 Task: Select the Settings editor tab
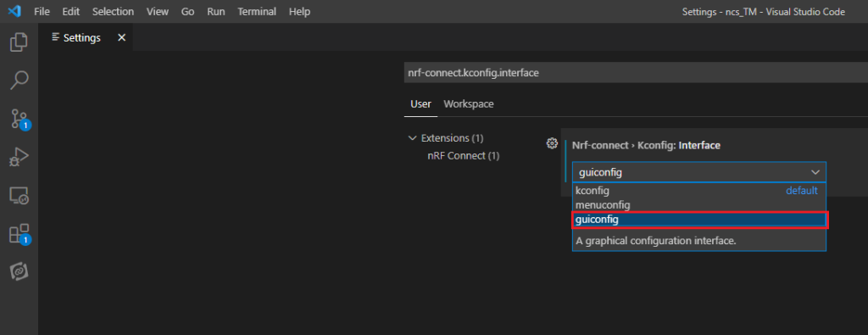tap(86, 37)
